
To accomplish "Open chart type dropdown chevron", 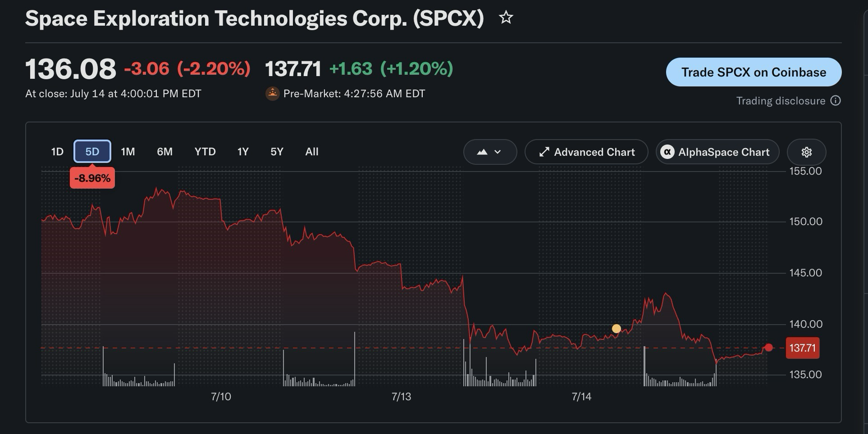I will (498, 152).
